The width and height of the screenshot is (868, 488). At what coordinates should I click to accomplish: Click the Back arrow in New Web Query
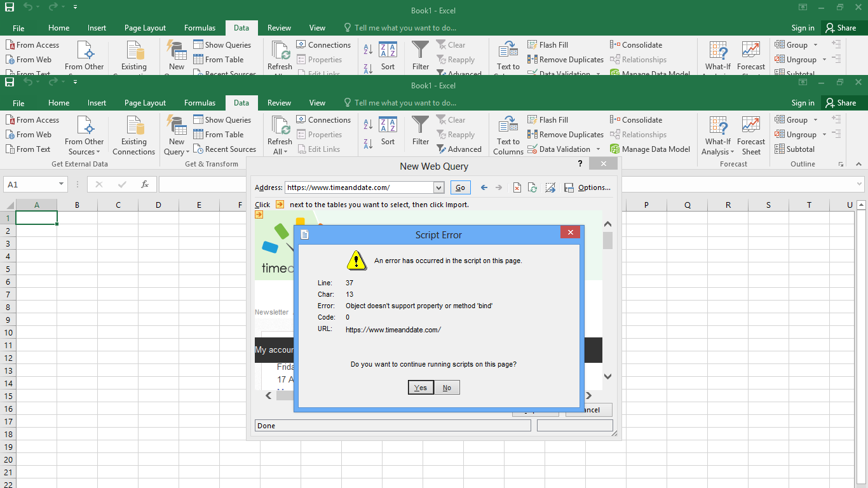pos(484,187)
